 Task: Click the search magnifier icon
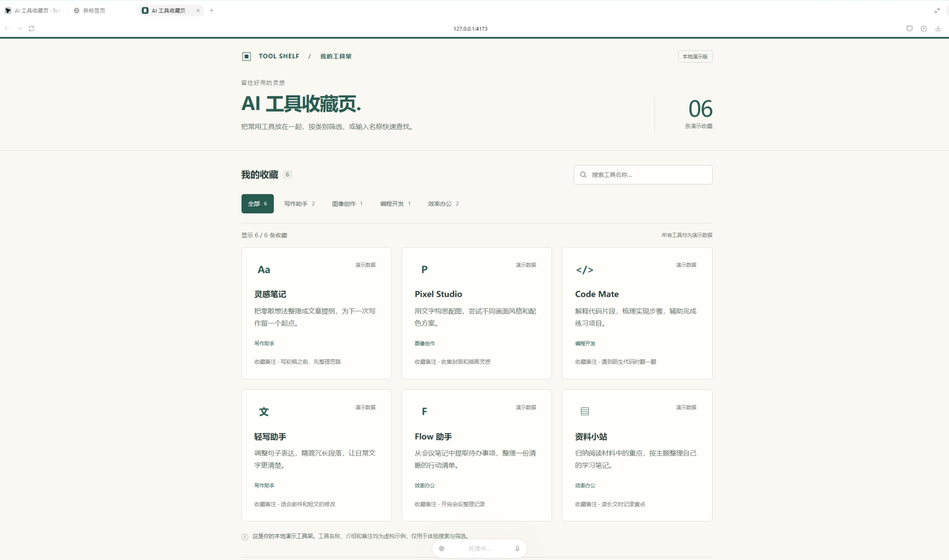(583, 175)
